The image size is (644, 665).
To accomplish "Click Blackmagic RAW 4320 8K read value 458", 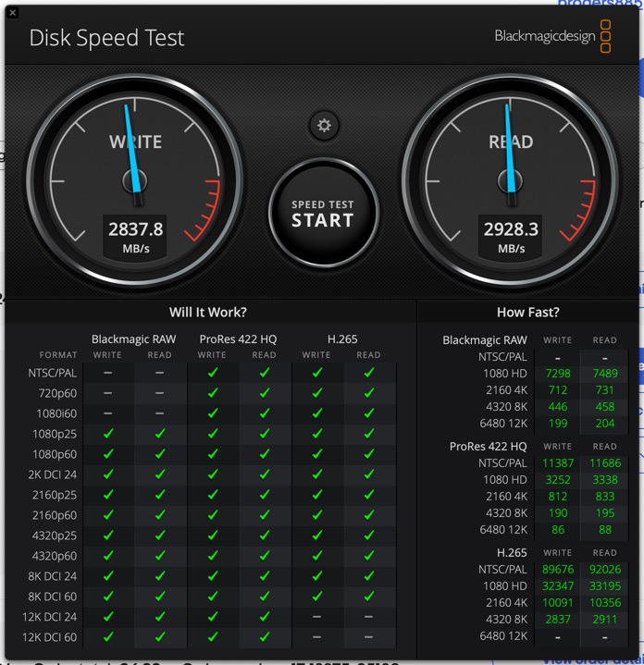I will coord(605,407).
